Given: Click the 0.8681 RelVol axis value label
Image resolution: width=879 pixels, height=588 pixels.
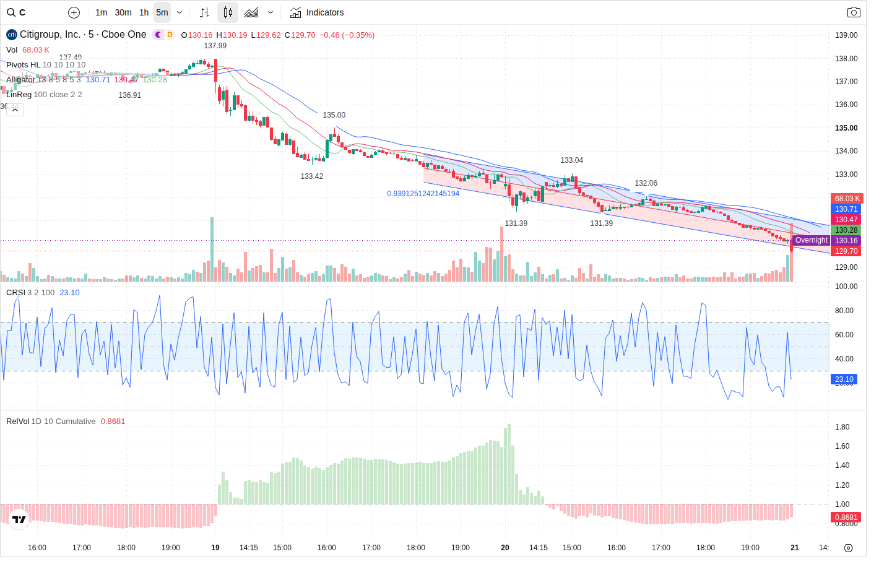Looking at the screenshot, I should click(846, 517).
